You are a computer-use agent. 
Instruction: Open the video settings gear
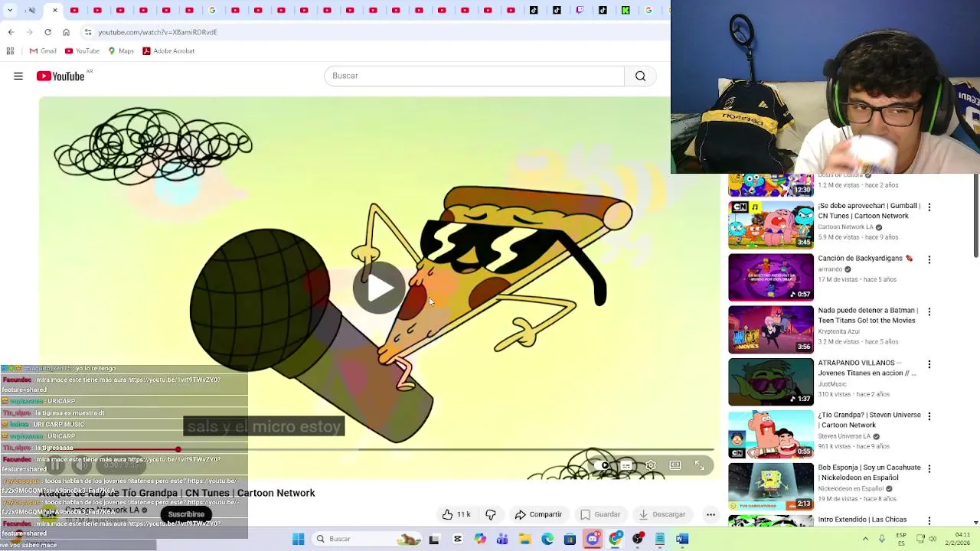coord(651,465)
